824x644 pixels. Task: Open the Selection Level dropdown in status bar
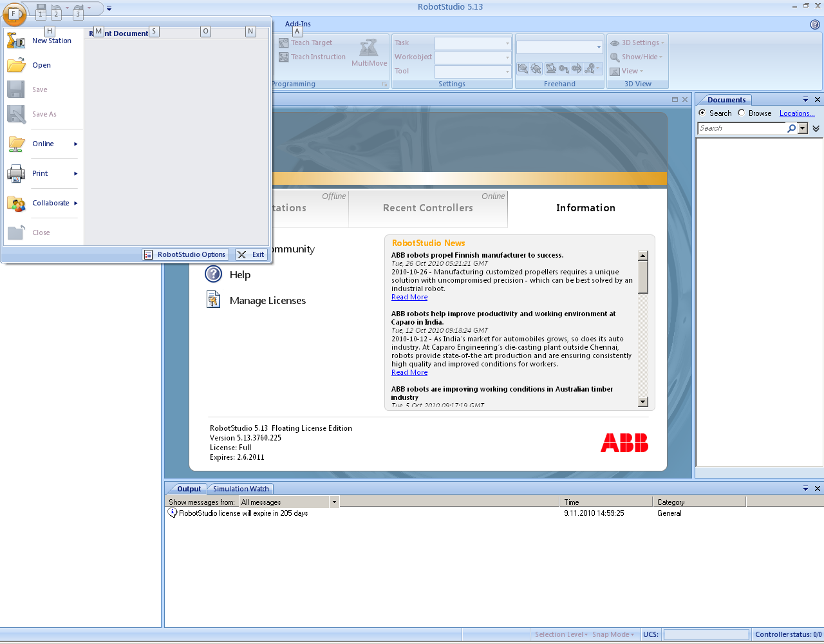pos(561,634)
